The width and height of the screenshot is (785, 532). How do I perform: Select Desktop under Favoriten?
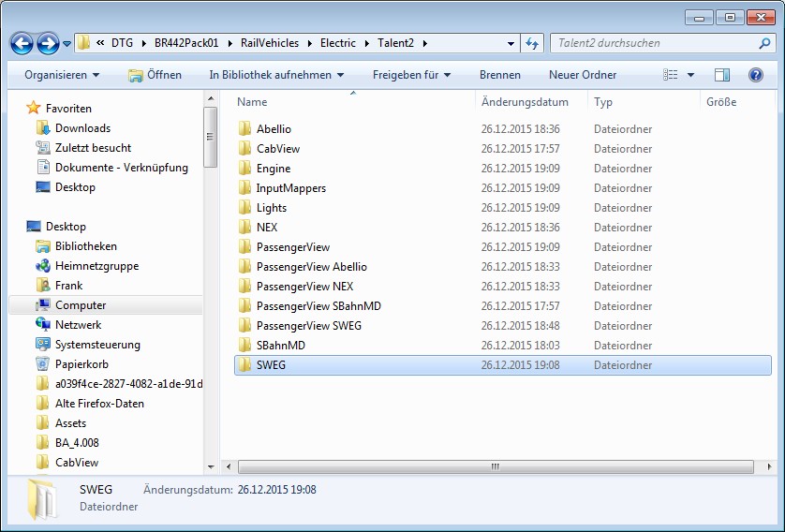tap(75, 187)
